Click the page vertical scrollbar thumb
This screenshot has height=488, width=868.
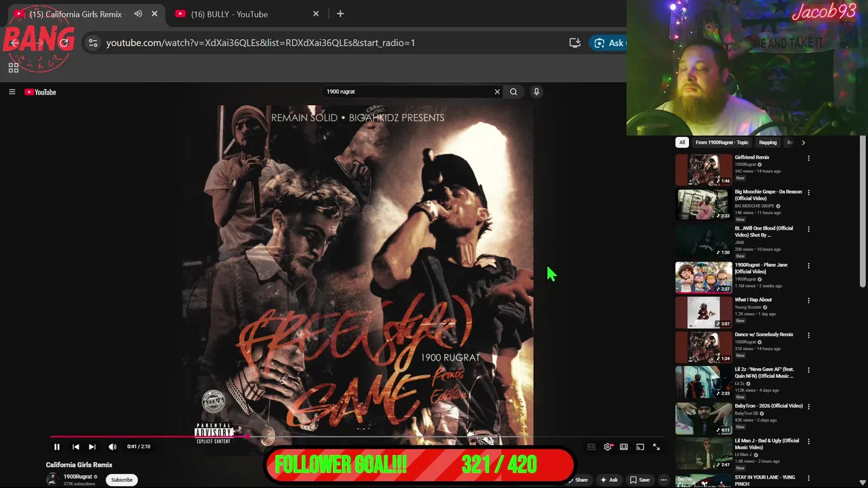pos(863,210)
